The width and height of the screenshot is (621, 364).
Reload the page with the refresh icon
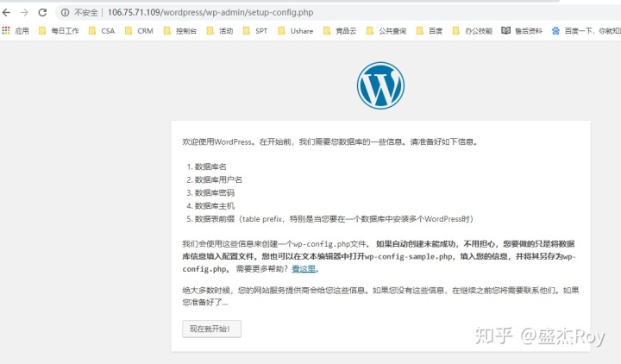click(42, 13)
